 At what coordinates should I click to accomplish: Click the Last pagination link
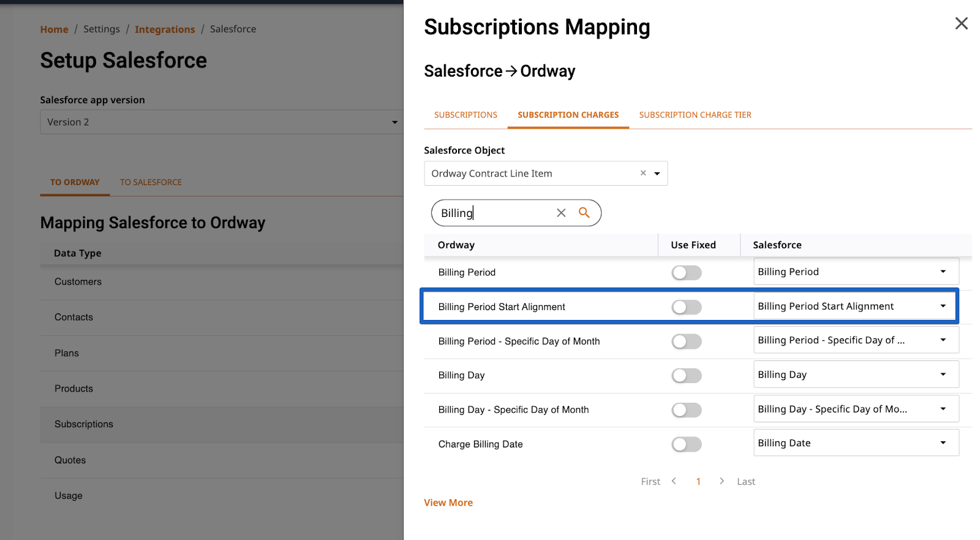coord(746,482)
